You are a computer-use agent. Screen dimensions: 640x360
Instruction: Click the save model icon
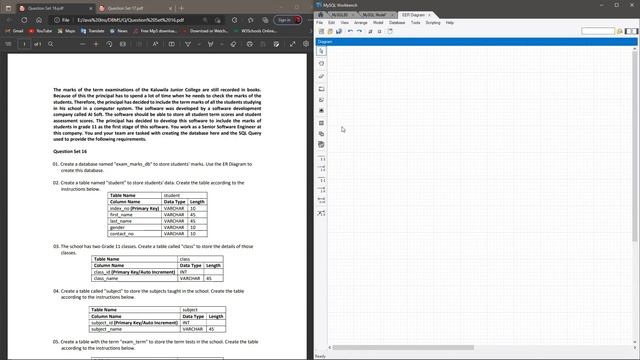pos(339,31)
